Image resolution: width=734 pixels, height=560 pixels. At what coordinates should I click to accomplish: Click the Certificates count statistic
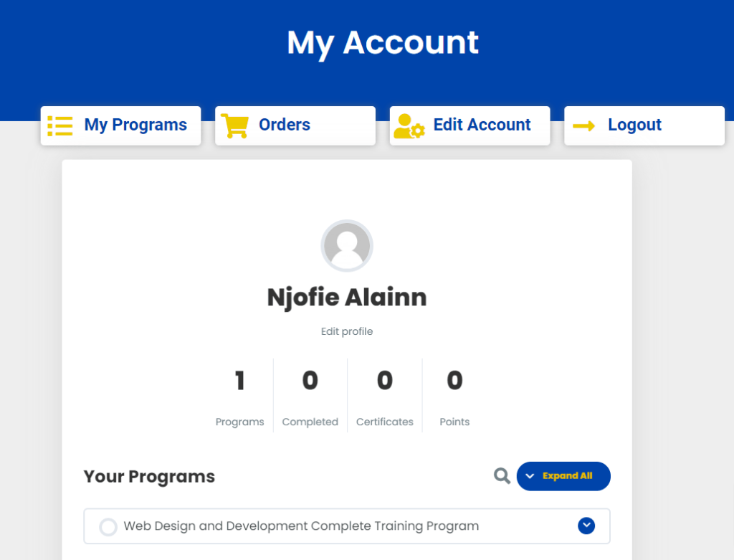385,381
